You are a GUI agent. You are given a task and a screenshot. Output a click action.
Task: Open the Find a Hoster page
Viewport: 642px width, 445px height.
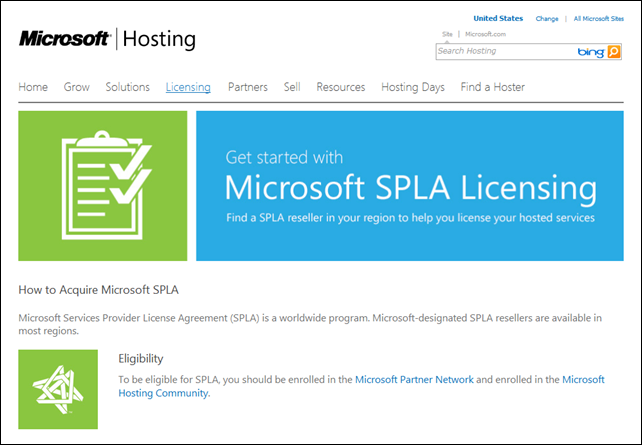pyautogui.click(x=493, y=87)
